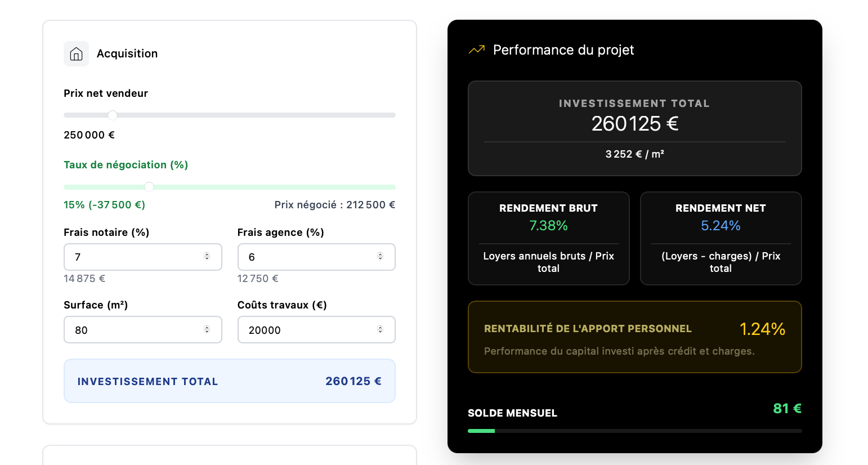This screenshot has width=868, height=465.
Task: Click the Taux de négociation (%) label
Action: pos(126,165)
